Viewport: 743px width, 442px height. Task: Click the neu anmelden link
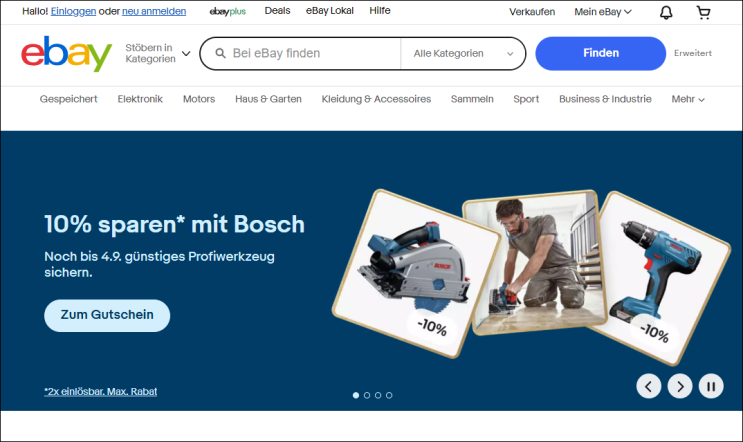point(154,11)
